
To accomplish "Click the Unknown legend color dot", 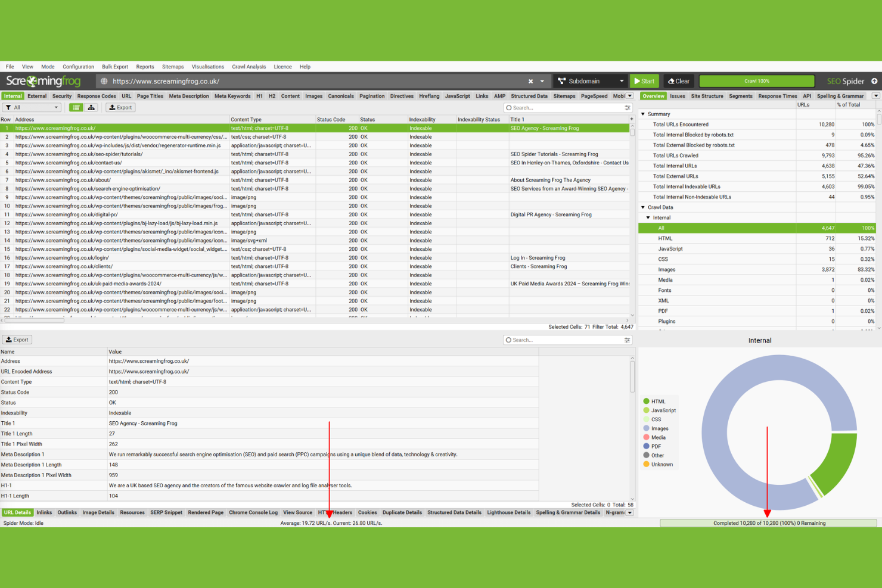I will tap(646, 464).
